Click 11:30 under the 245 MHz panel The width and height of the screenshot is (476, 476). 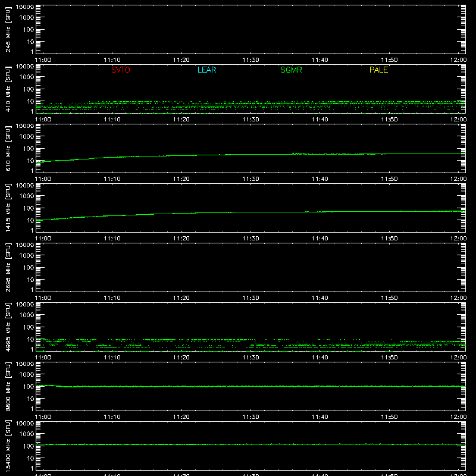click(250, 60)
